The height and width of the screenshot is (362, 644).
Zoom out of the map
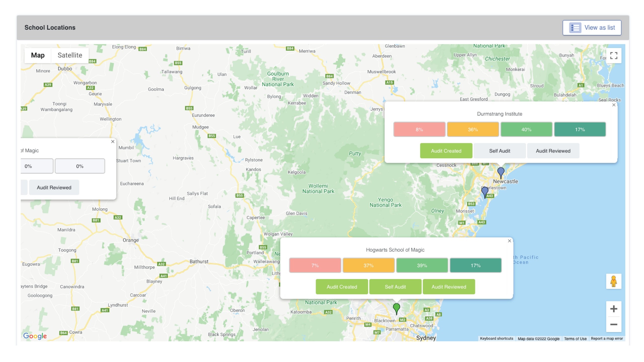(613, 324)
